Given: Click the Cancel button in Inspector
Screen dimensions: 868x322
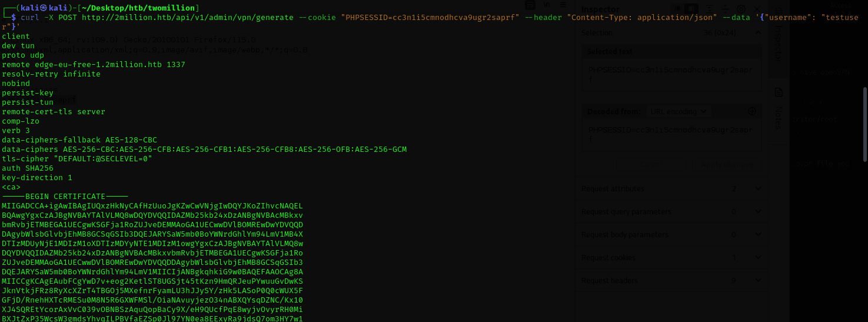Looking at the screenshot, I should (651, 165).
